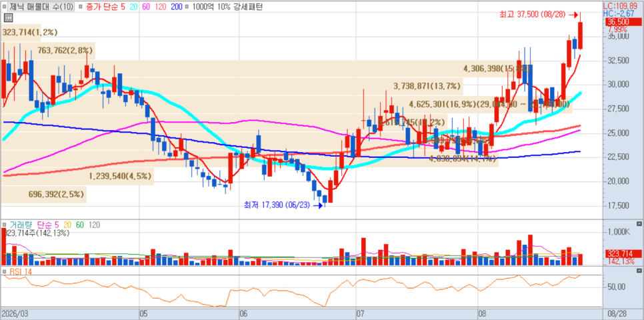Click the 323,714주(142.13%) volume readout
Screen dimensions: 644x320
(37, 233)
